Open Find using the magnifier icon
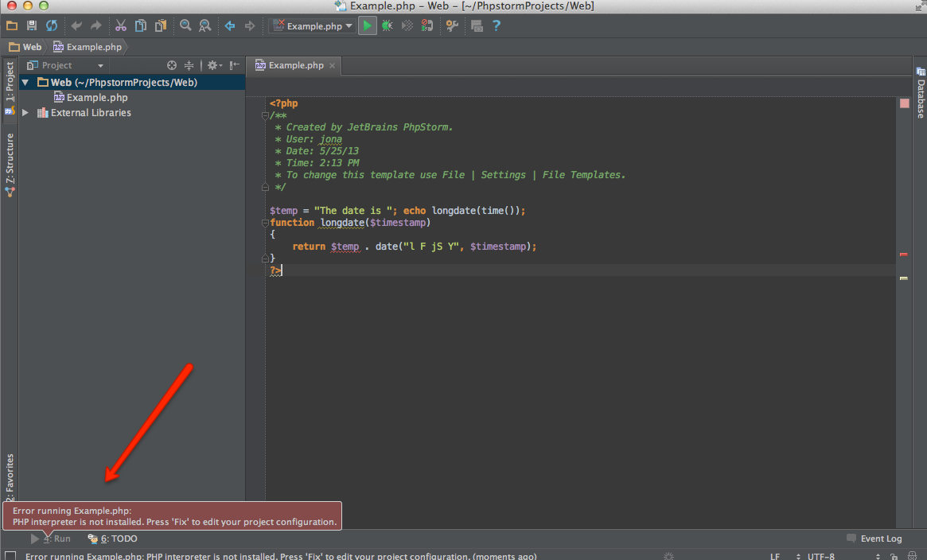927x560 pixels. (x=185, y=26)
